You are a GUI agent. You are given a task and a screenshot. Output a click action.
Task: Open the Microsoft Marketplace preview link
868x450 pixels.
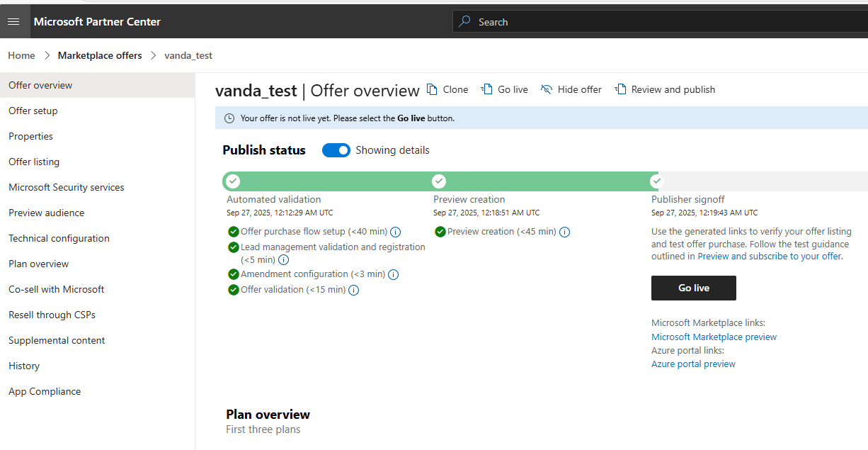pos(714,337)
